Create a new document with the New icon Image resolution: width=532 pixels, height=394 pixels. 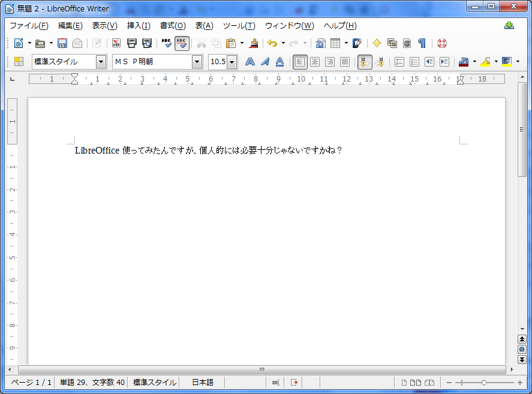[19, 43]
